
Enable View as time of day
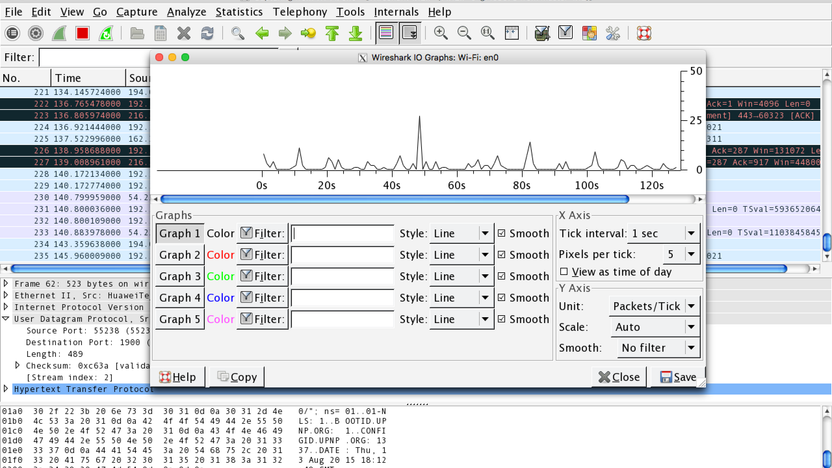564,272
